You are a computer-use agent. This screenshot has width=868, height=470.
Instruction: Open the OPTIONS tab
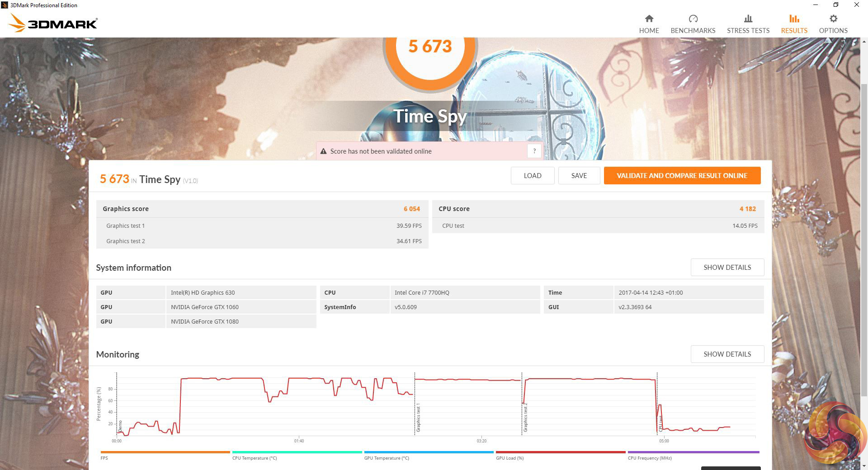(833, 24)
